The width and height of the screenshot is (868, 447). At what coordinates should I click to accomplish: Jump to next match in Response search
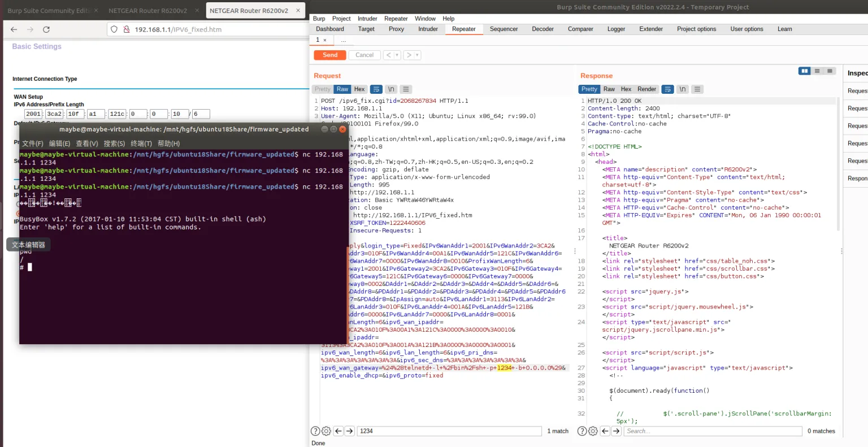tap(617, 431)
